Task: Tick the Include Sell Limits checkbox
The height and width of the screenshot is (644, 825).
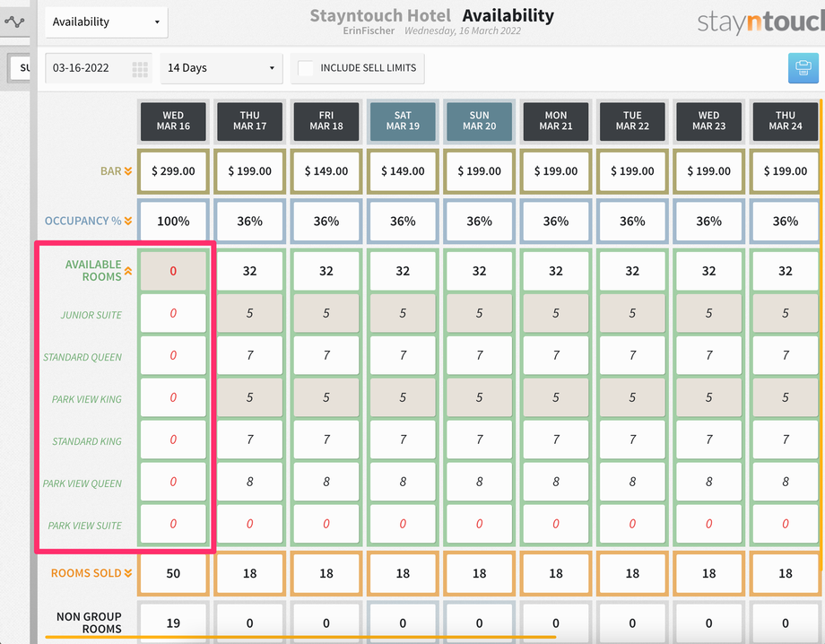Action: click(x=305, y=68)
